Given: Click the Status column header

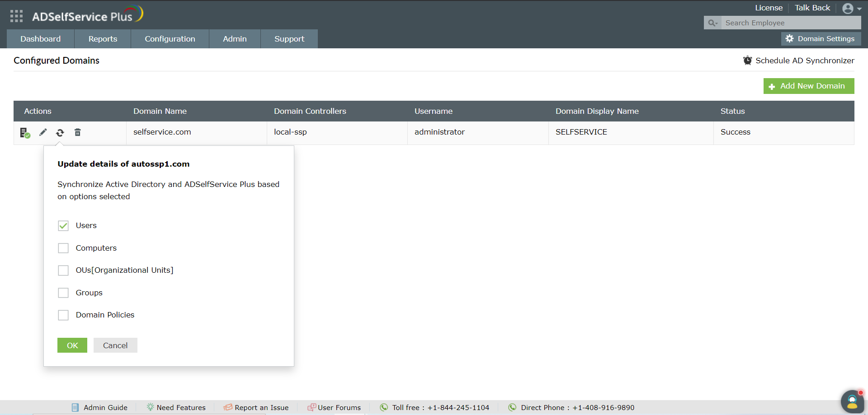Looking at the screenshot, I should 732,111.
